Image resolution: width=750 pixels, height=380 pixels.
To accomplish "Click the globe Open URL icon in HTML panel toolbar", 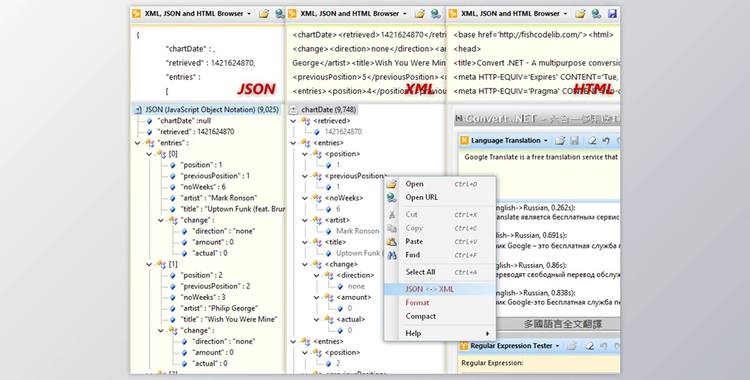I will pyautogui.click(x=596, y=14).
